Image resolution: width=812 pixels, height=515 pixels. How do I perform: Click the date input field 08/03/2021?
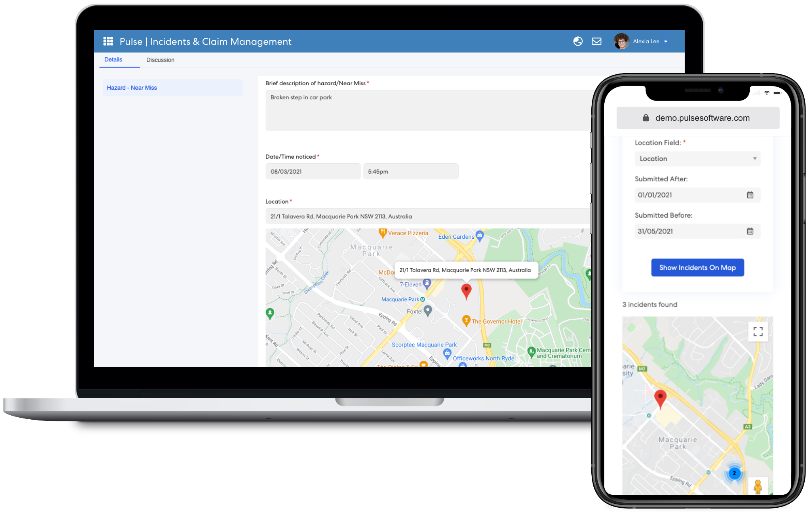tap(312, 171)
